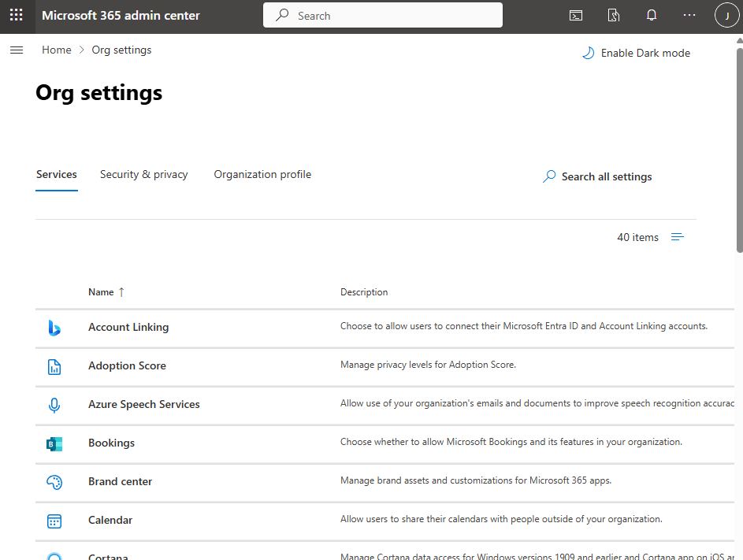Focus the top Search box
743x560 pixels.
click(383, 15)
